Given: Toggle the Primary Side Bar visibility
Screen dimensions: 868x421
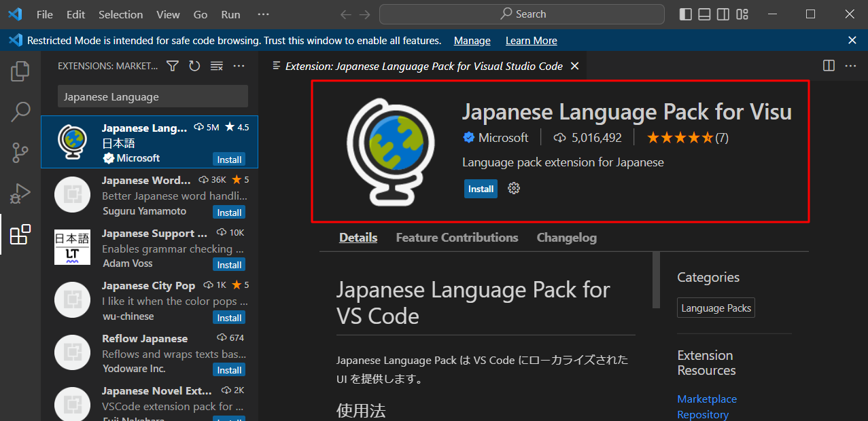Looking at the screenshot, I should [x=685, y=14].
